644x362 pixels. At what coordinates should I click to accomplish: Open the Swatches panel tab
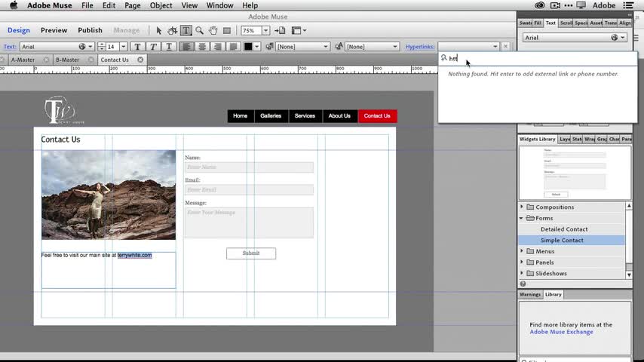tap(525, 23)
